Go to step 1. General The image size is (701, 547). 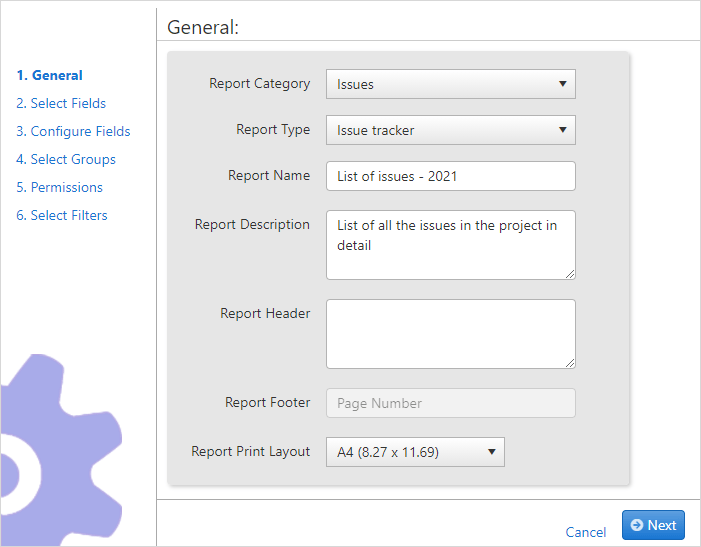(50, 75)
